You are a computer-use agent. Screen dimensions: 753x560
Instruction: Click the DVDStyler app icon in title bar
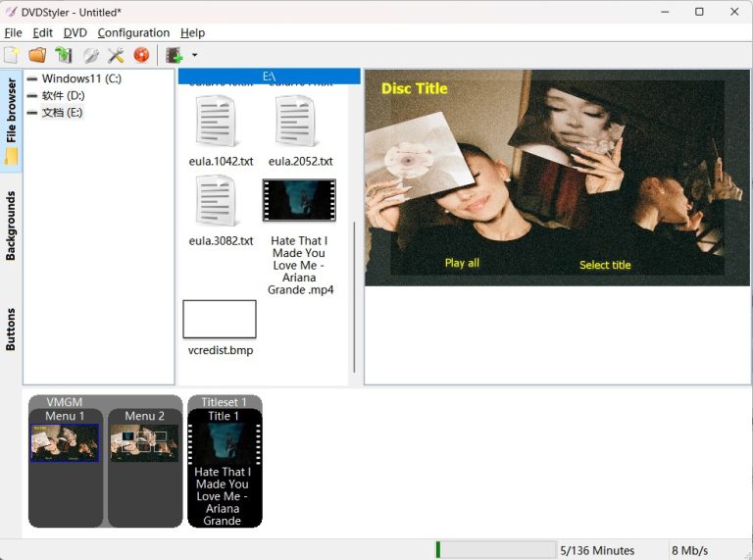(11, 12)
